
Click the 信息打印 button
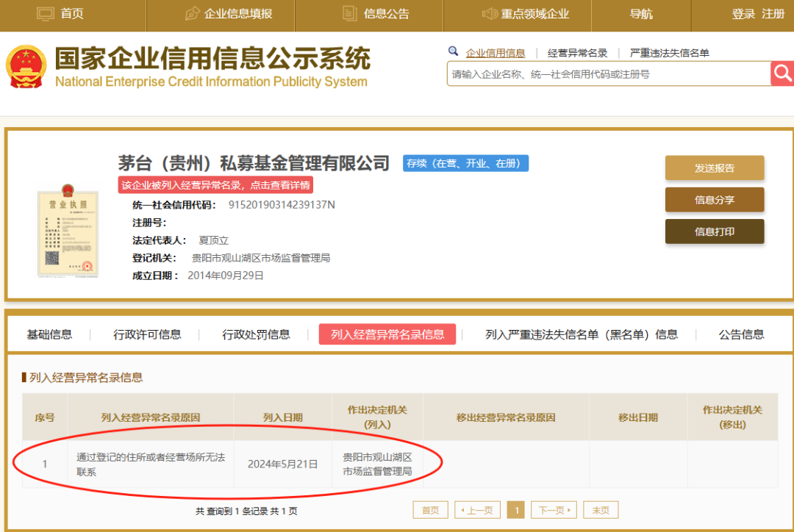714,231
